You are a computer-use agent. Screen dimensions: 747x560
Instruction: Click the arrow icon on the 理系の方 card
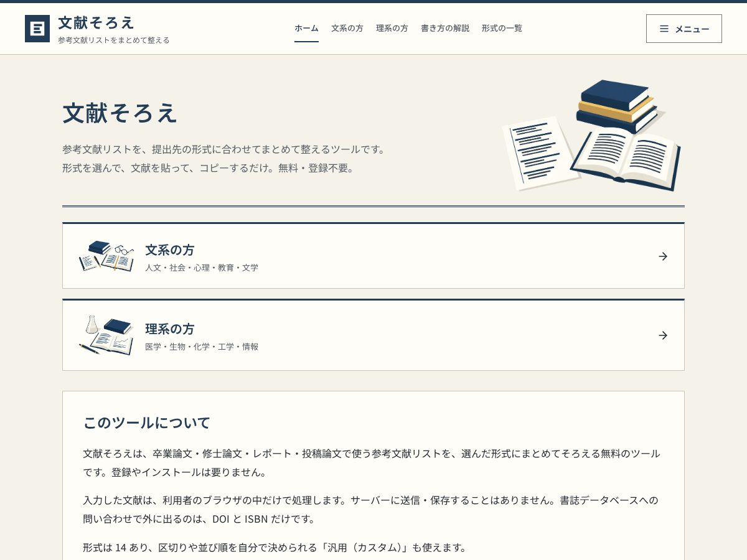tap(663, 335)
